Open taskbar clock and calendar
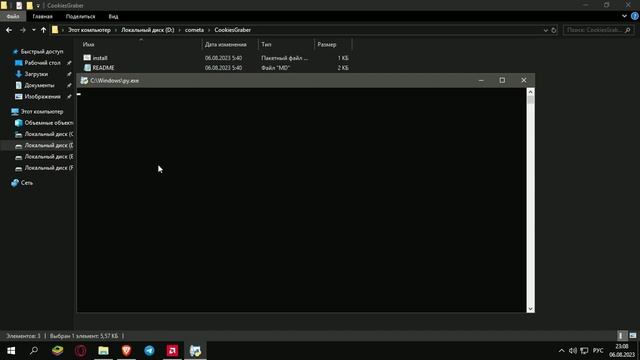The height and width of the screenshot is (360, 640). [622, 351]
